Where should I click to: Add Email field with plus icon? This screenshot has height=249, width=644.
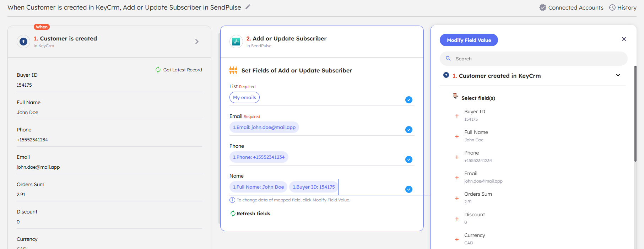pyautogui.click(x=457, y=178)
